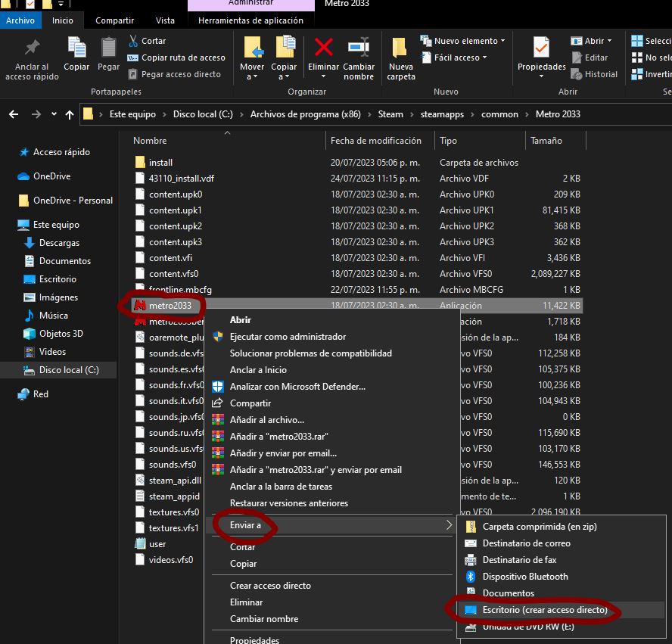Switch to the Inicio tab
The width and height of the screenshot is (672, 644).
[63, 20]
